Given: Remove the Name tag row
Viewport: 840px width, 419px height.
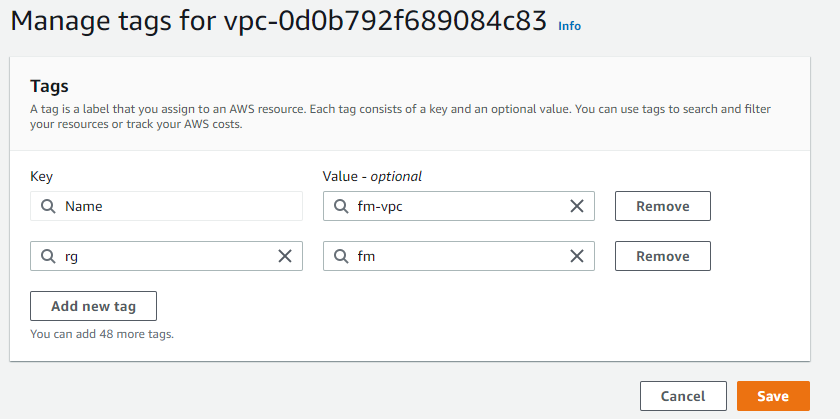Looking at the screenshot, I should 662,206.
